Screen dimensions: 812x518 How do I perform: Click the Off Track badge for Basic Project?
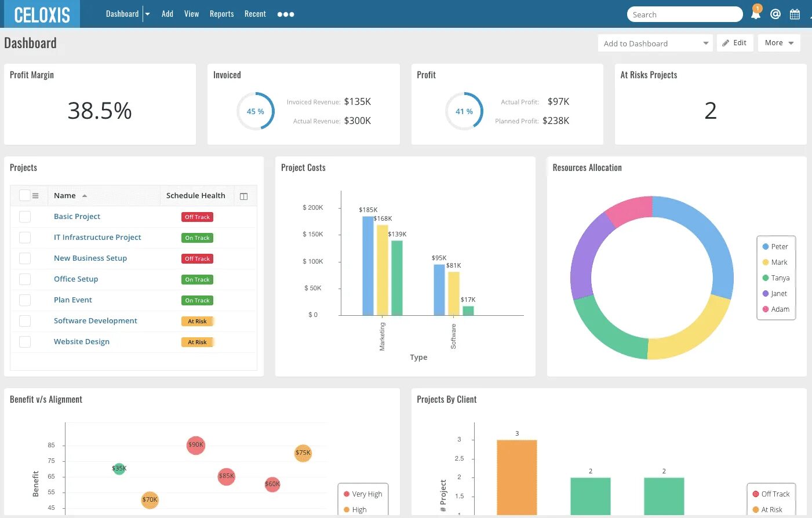(x=198, y=217)
